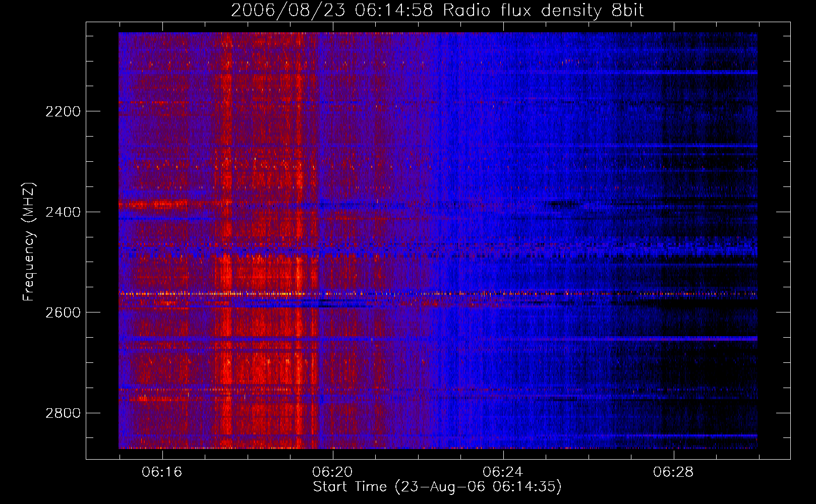
Task: Click the "Start Time (23-Aug-06 06:14:35)" axis label
Action: pos(437,487)
